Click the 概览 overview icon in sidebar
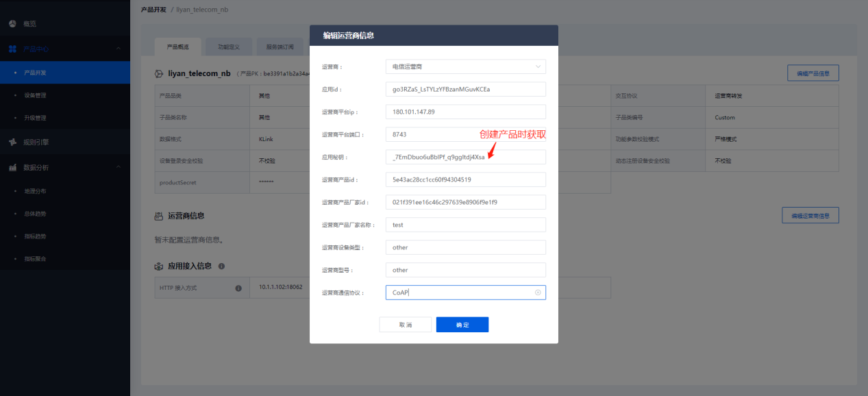This screenshot has width=868, height=396. [x=12, y=23]
